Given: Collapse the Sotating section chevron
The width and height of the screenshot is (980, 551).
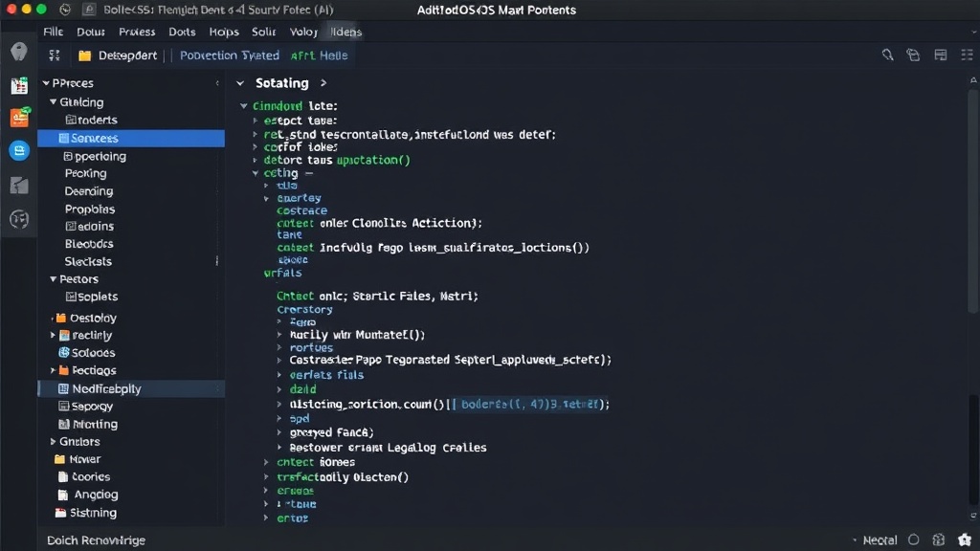Looking at the screenshot, I should 240,83.
